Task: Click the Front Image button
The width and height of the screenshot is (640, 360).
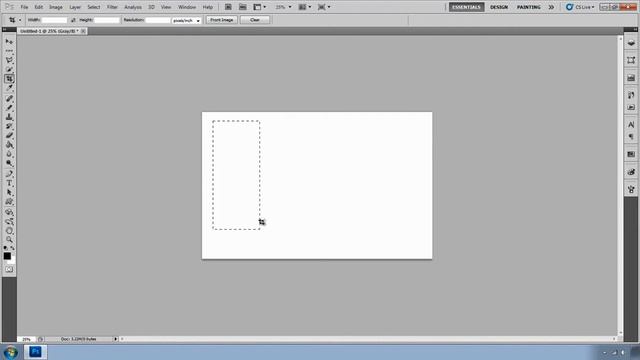Action: pyautogui.click(x=222, y=20)
